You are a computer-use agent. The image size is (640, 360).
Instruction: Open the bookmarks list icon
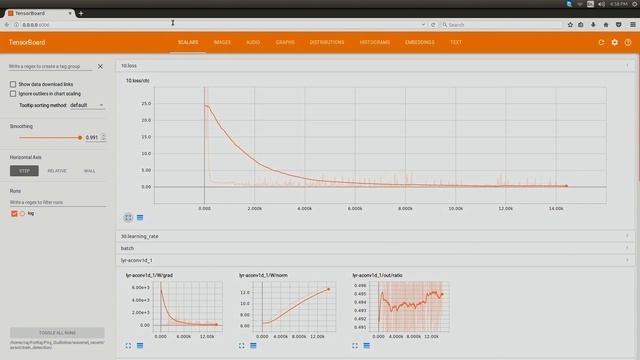[x=581, y=25]
